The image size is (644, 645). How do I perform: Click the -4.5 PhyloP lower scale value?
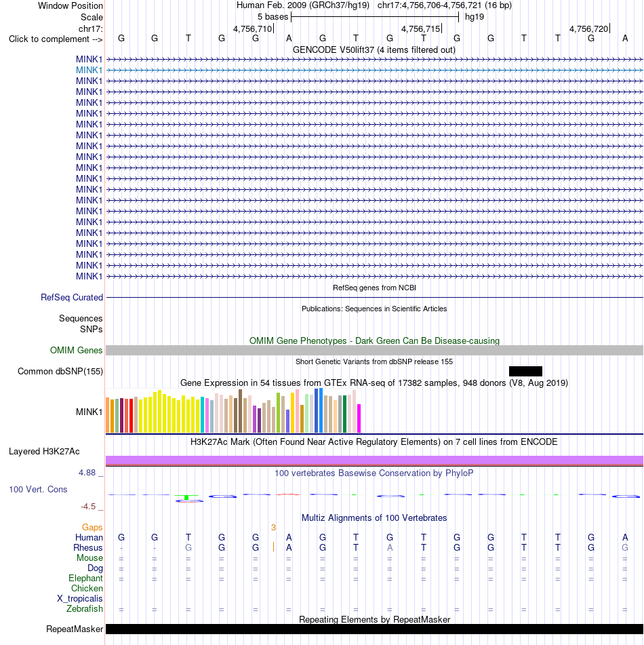pos(88,507)
